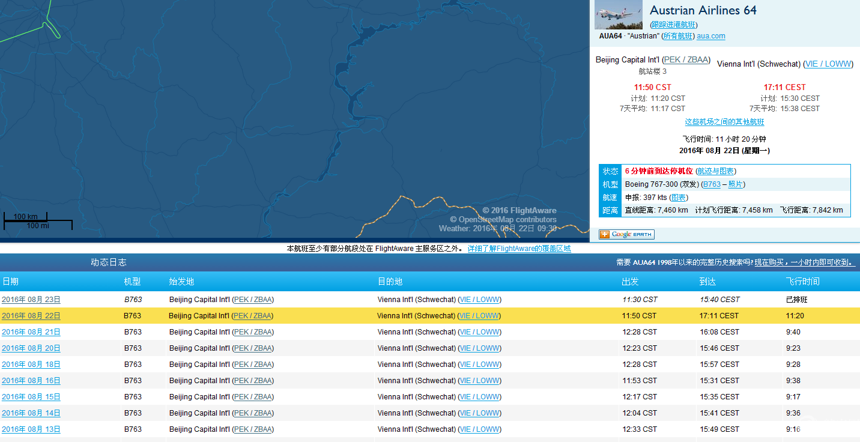Click the 11:20 duration in highlighted row
This screenshot has height=442, width=860.
[795, 316]
